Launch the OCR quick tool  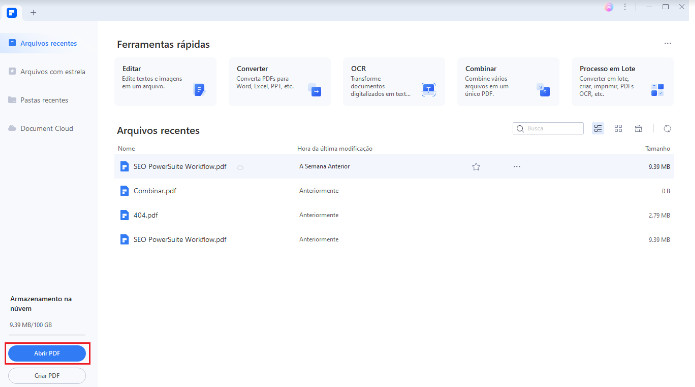[x=394, y=82]
